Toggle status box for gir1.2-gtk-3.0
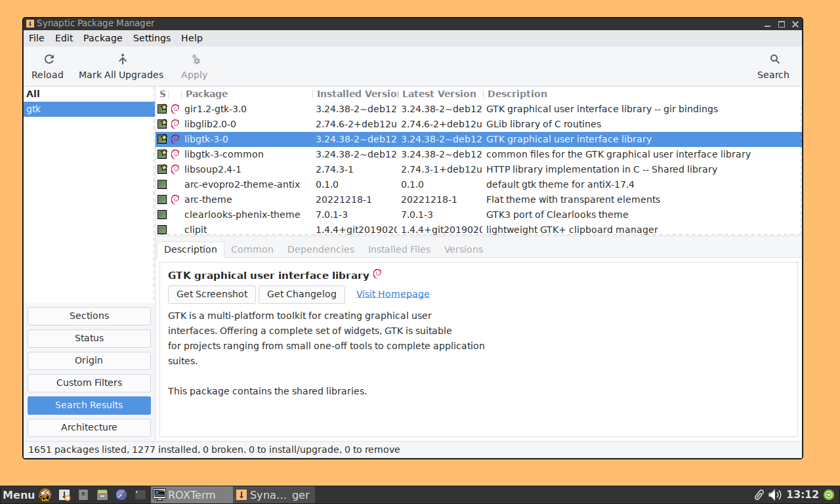 click(162, 109)
